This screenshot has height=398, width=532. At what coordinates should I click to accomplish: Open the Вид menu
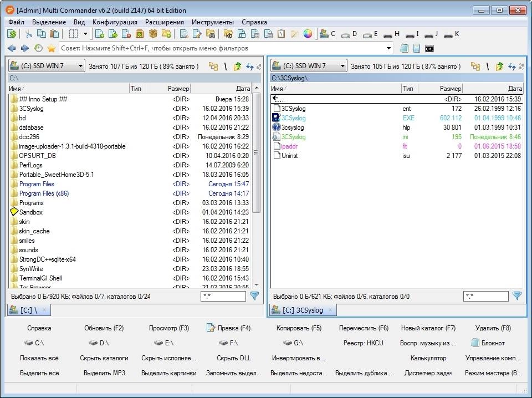click(x=79, y=22)
